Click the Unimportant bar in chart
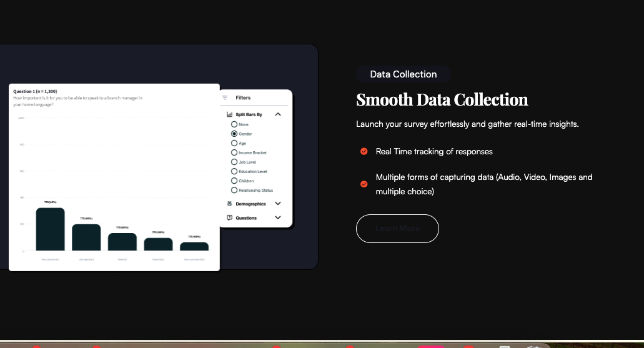The image size is (644, 348). (x=86, y=237)
